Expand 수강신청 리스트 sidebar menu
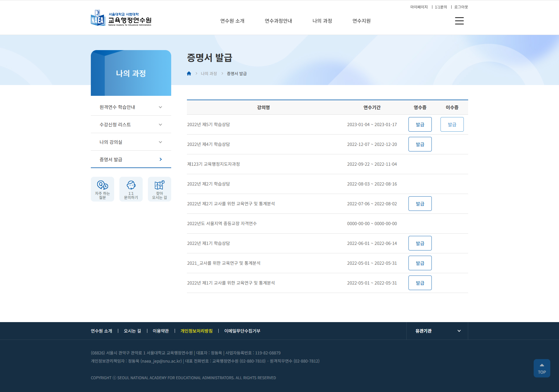Screen dimensions: 559x392 [x=160, y=125]
